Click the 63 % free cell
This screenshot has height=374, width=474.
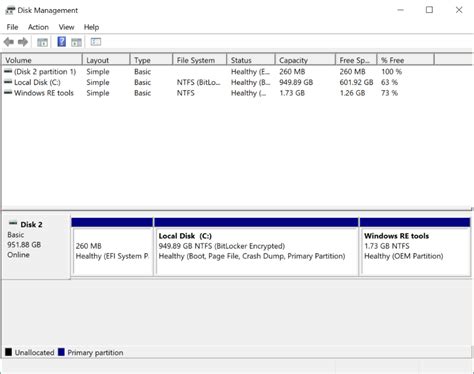tap(389, 82)
